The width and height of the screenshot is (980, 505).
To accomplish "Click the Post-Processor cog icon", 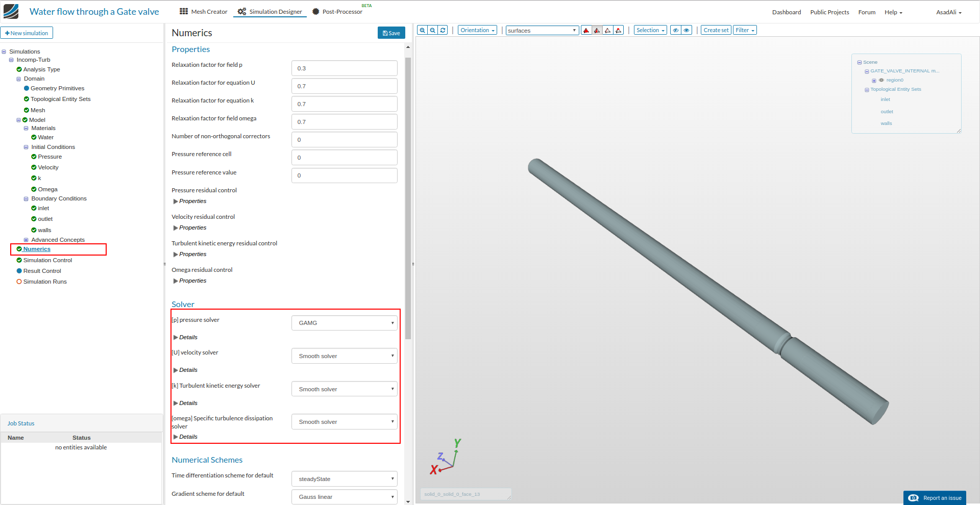I will coord(316,11).
